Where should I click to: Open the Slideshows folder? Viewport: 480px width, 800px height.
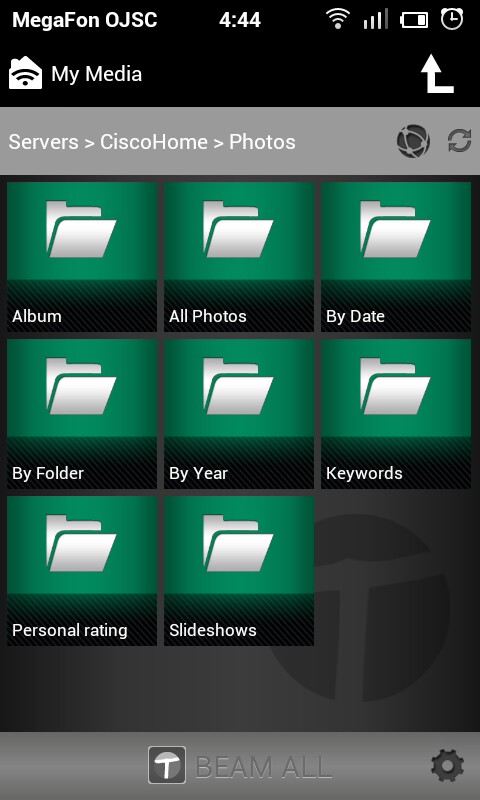coord(239,571)
